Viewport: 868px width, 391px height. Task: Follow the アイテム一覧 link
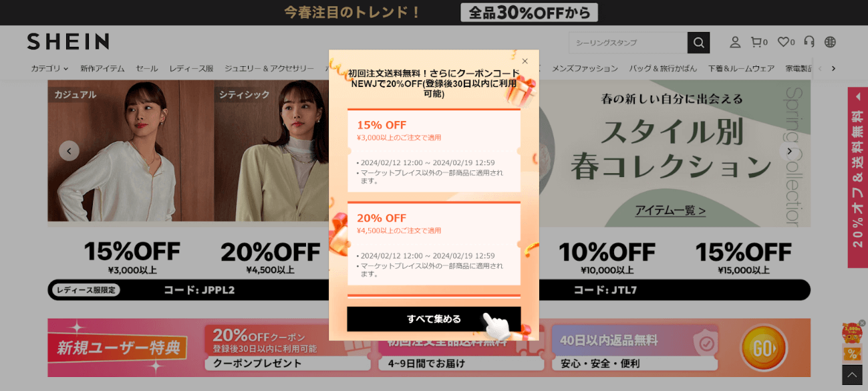click(670, 211)
